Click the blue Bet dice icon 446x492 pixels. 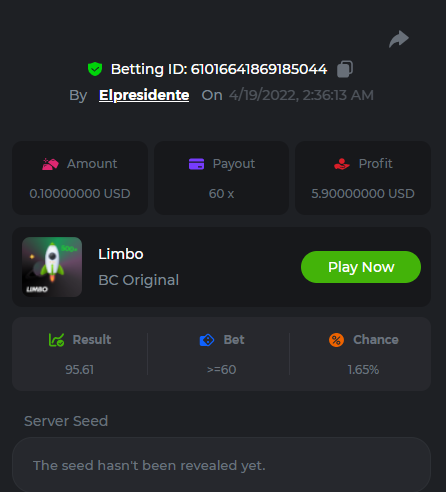[x=207, y=340]
